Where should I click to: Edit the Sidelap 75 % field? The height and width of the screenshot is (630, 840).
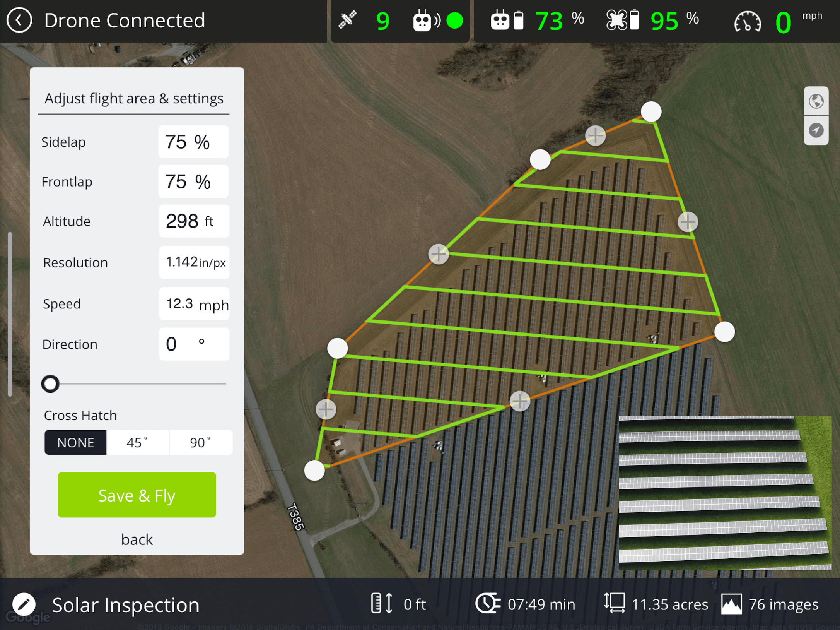[x=193, y=142]
